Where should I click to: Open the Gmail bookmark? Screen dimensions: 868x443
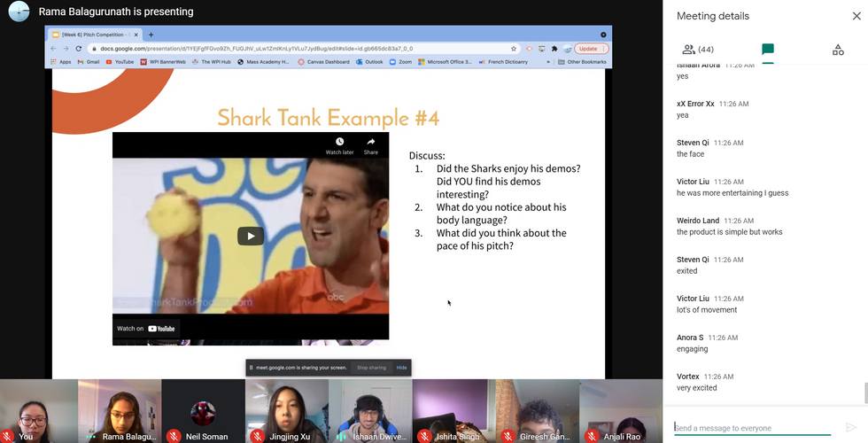tap(89, 62)
